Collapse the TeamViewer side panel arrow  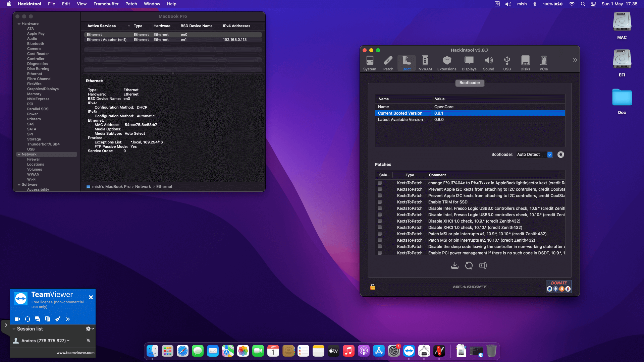tap(6, 325)
